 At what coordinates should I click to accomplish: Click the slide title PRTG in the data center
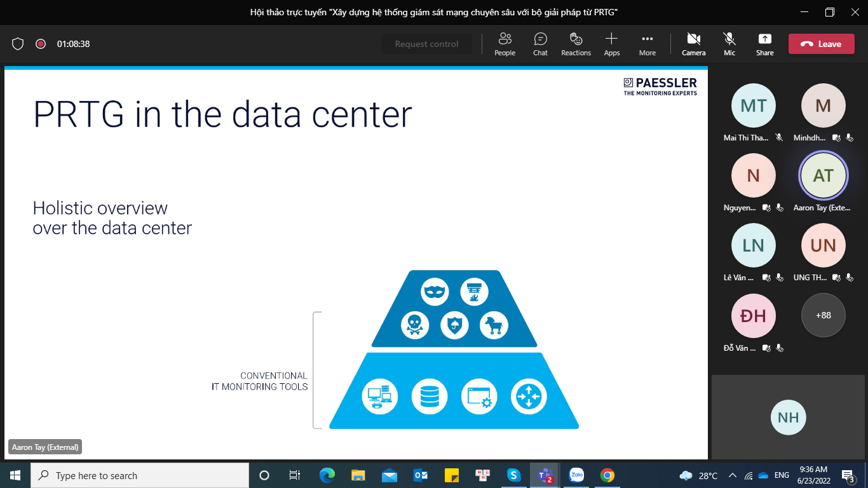[x=222, y=114]
